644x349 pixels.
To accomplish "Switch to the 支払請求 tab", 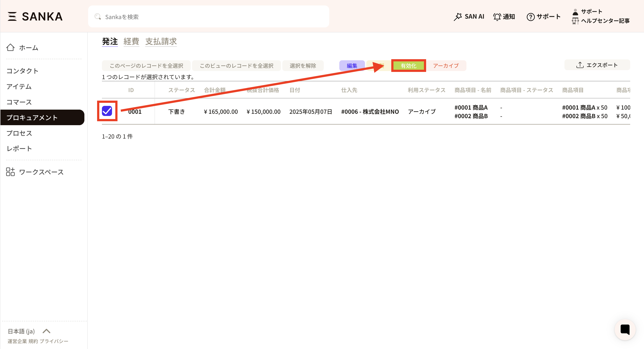I will (x=161, y=41).
